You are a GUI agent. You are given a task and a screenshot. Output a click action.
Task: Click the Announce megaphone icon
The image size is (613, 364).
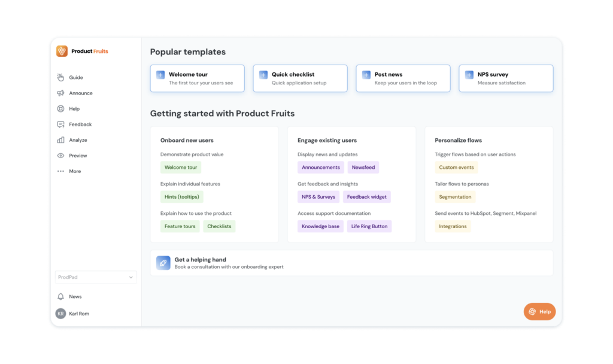tap(60, 93)
